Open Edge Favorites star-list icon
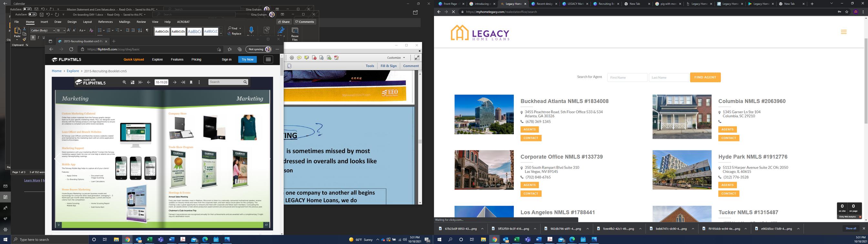This screenshot has height=244, width=868. [230, 49]
